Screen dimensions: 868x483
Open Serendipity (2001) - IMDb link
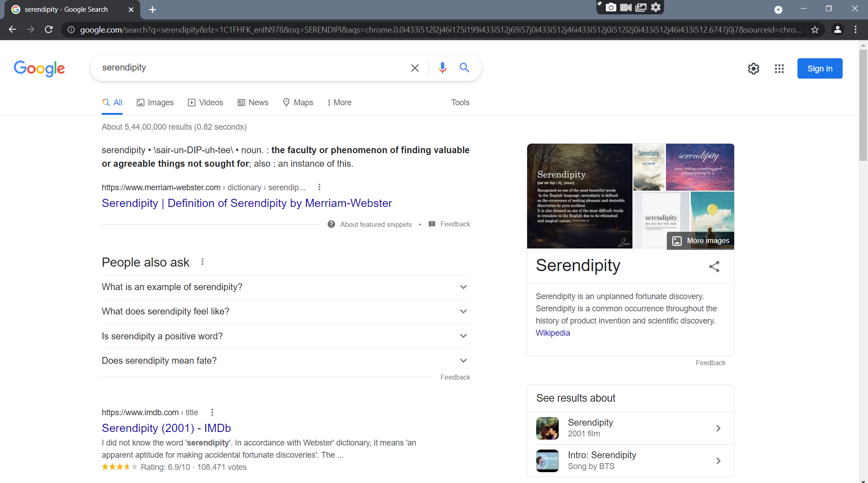pos(166,428)
